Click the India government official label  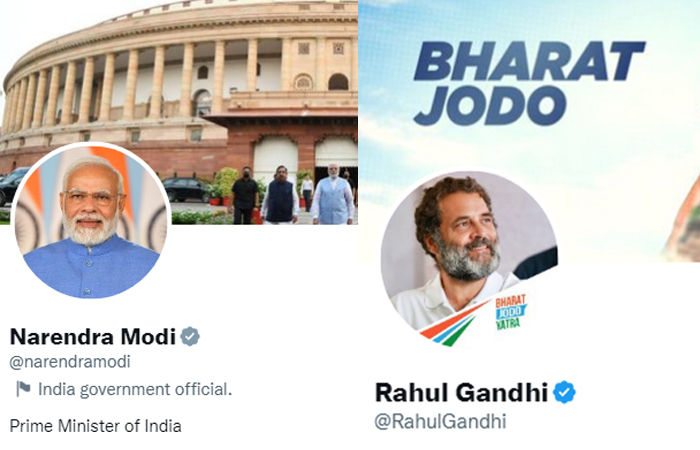pos(135,389)
